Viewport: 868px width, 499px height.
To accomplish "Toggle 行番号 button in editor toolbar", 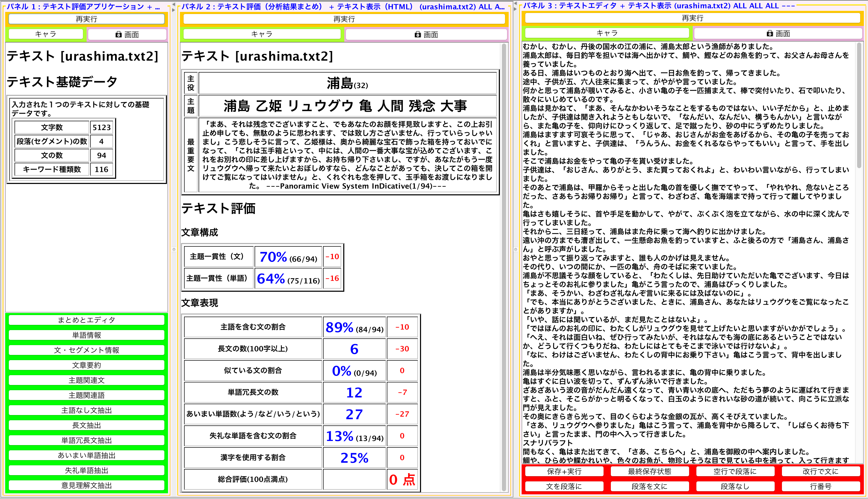I will tap(820, 486).
